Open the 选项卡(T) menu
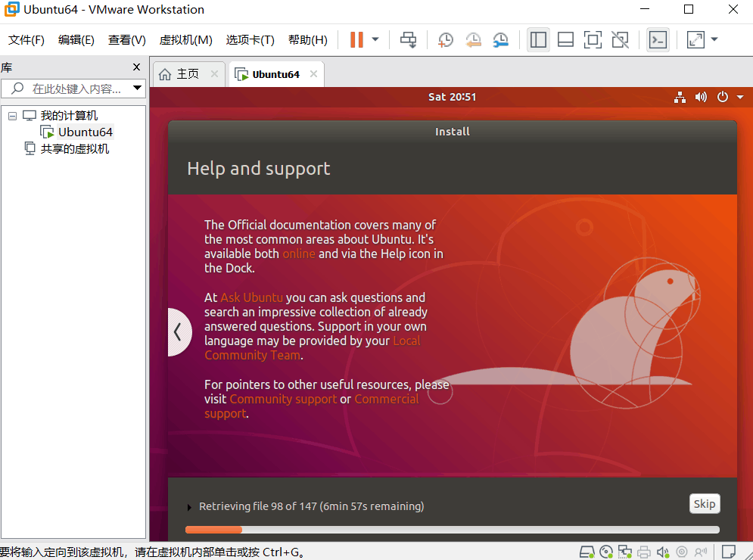The width and height of the screenshot is (753, 560). click(250, 40)
